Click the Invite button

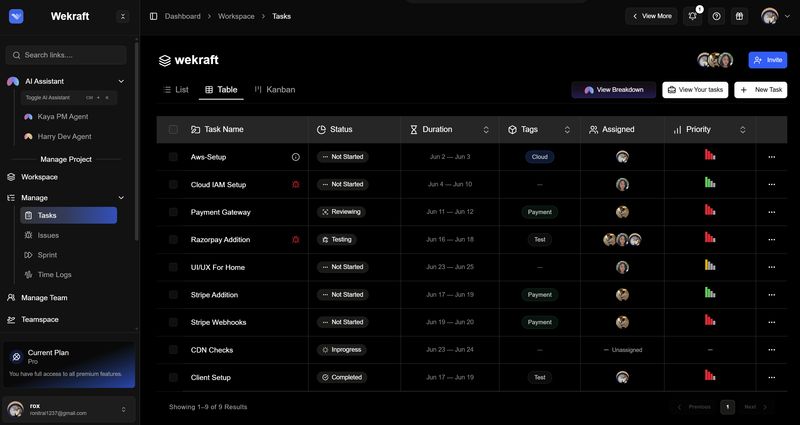coord(768,60)
